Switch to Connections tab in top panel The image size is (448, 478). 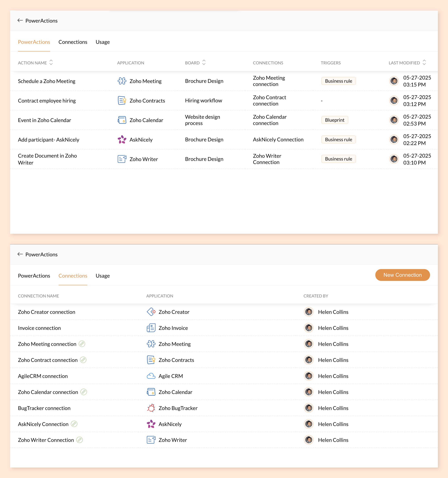click(x=73, y=42)
